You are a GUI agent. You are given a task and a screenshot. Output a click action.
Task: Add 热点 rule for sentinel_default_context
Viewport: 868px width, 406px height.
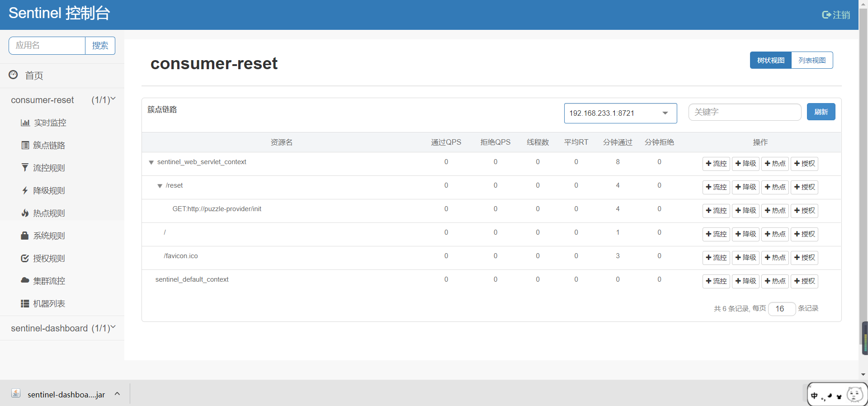[775, 281]
